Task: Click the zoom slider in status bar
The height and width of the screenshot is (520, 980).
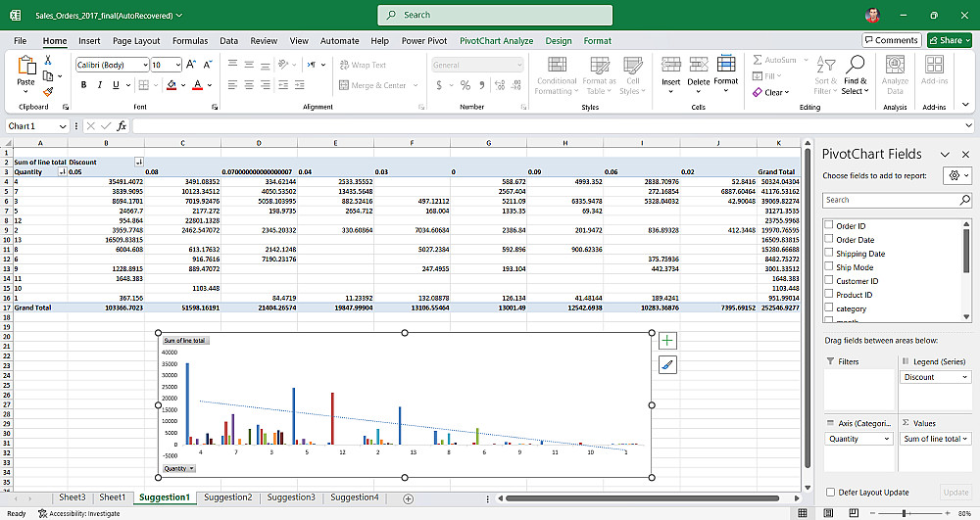Action: (904, 513)
